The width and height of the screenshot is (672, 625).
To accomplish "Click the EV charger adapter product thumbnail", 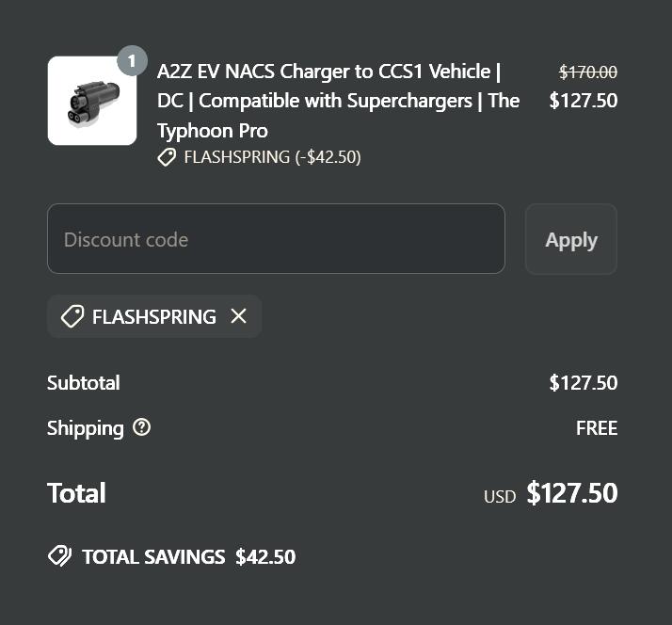I will tap(92, 101).
